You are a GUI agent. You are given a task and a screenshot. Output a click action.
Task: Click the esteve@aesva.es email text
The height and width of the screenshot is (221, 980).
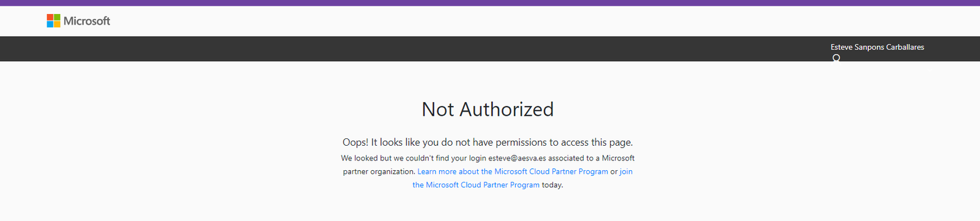coord(517,158)
